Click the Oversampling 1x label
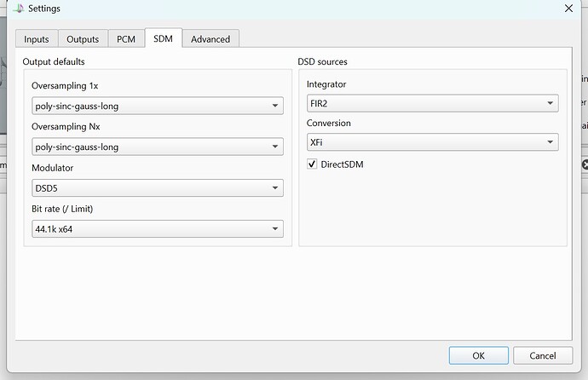This screenshot has height=380, width=588. 65,86
